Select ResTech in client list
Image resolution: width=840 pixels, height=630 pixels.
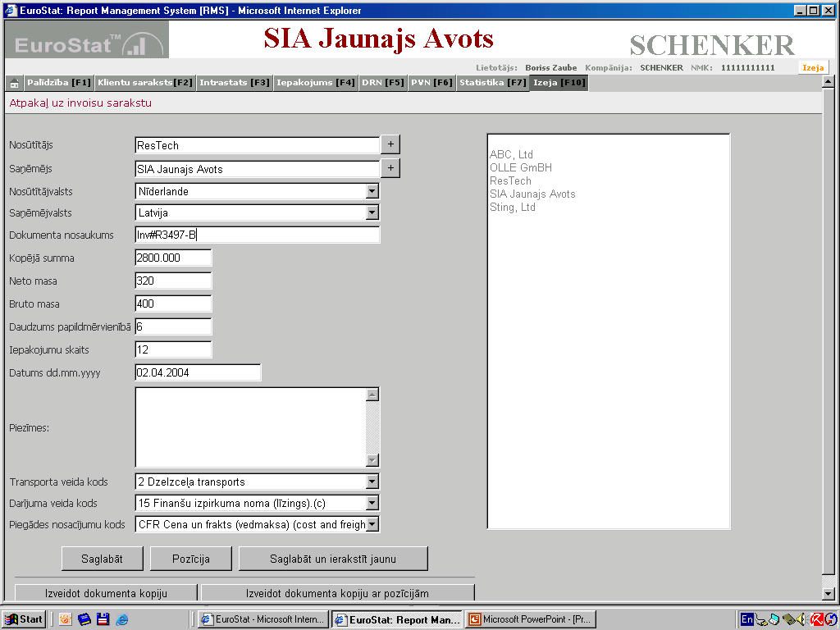pyautogui.click(x=510, y=181)
